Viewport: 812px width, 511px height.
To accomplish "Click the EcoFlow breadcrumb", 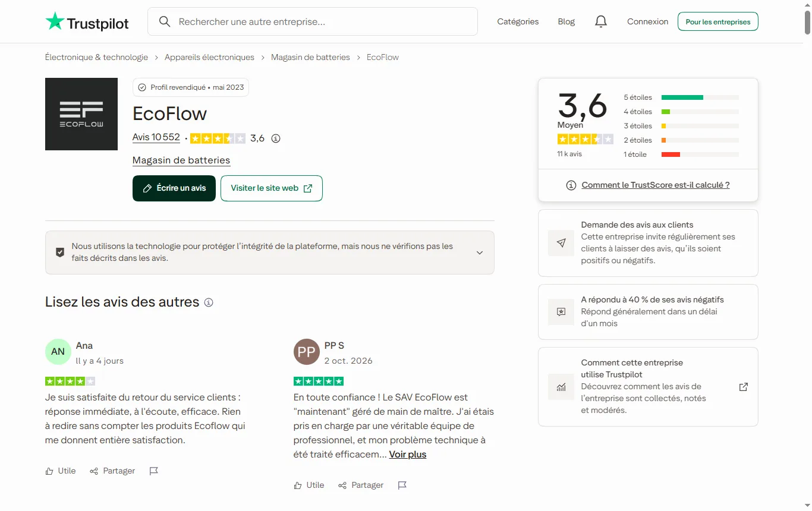I will [x=383, y=57].
